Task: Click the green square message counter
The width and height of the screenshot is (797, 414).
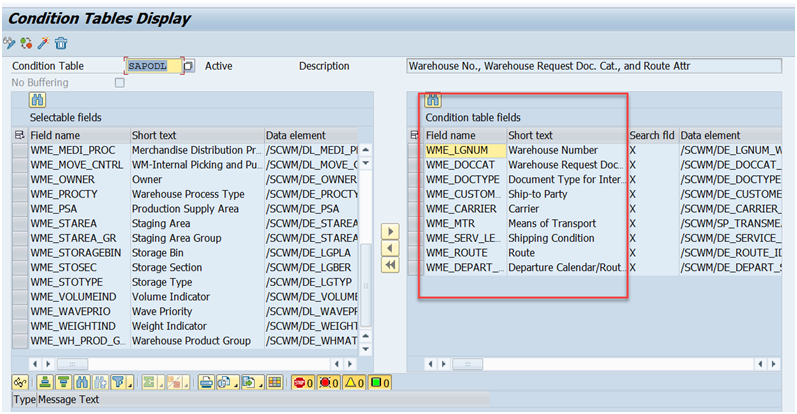Action: (x=380, y=382)
